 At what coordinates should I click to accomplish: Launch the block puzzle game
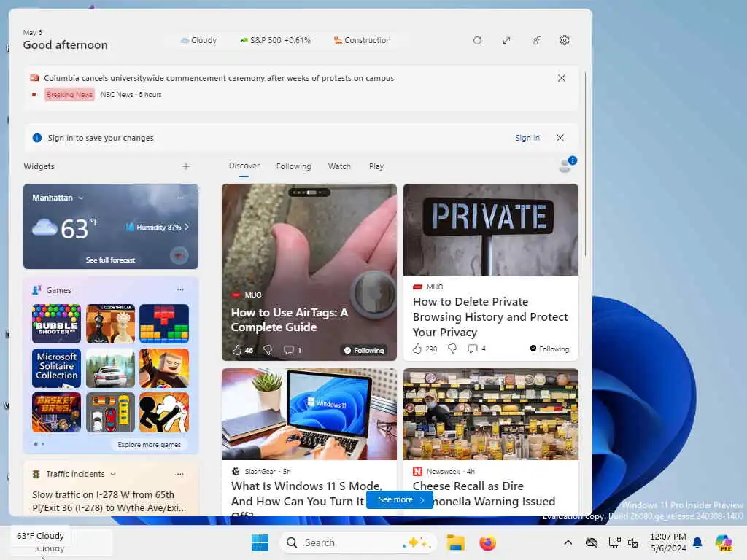click(x=164, y=324)
